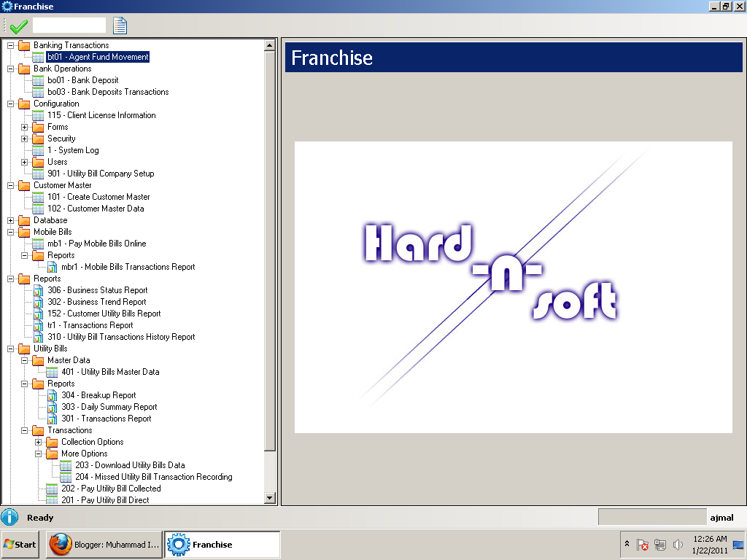Click the empty status bar field
This screenshot has height=560, width=747.
[651, 517]
